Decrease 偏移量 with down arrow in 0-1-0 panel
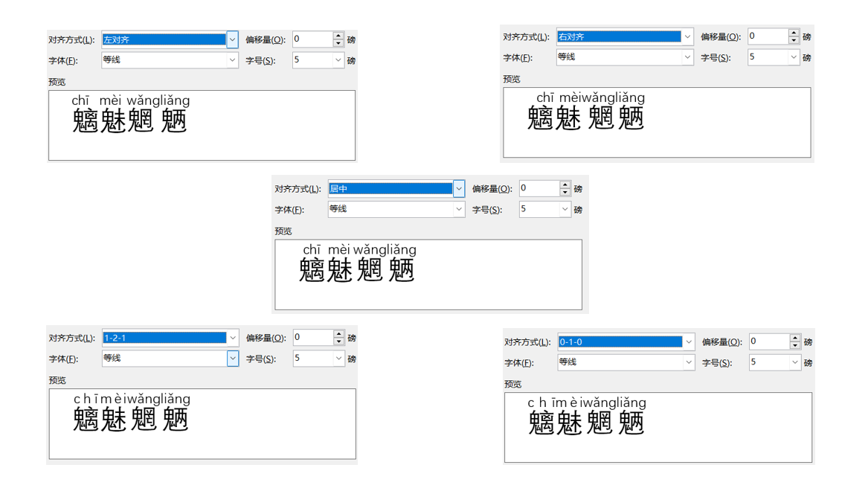 click(795, 346)
